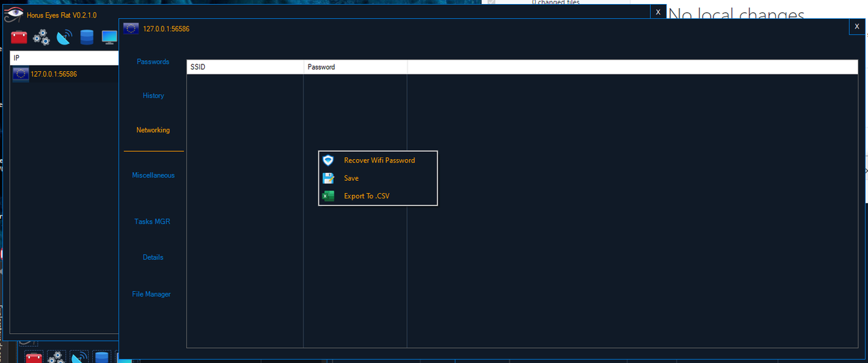Open the Details section
The image size is (868, 363).
click(x=153, y=257)
